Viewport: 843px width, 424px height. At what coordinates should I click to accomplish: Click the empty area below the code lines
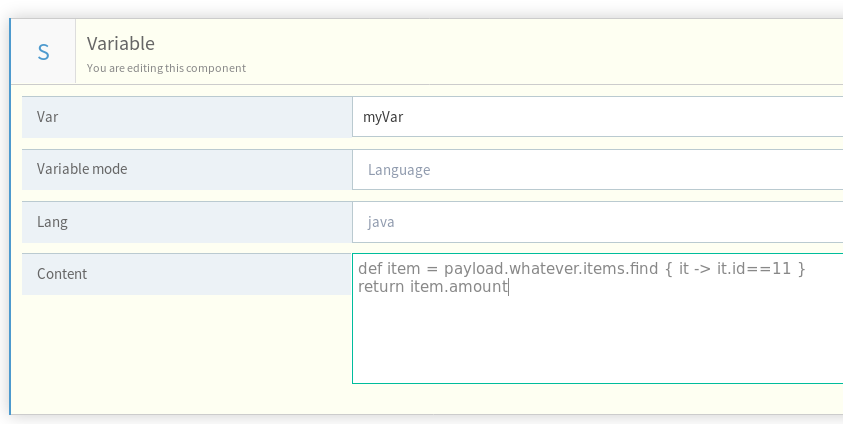coord(597,340)
